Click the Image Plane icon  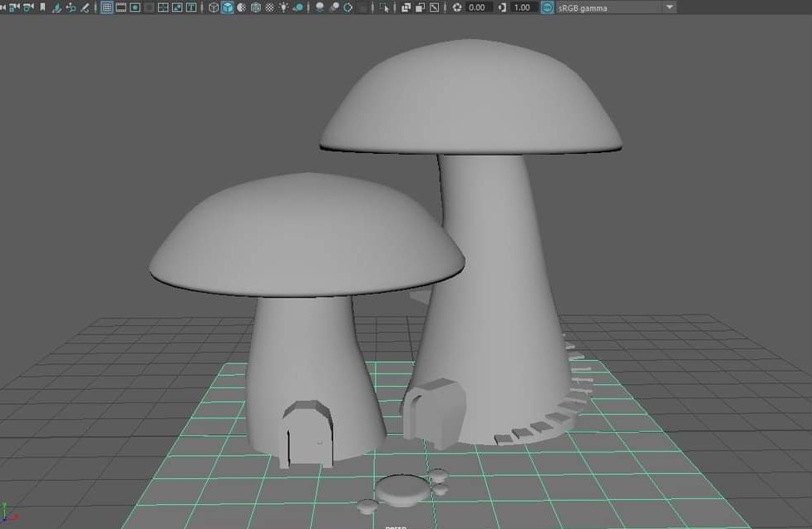tap(57, 7)
